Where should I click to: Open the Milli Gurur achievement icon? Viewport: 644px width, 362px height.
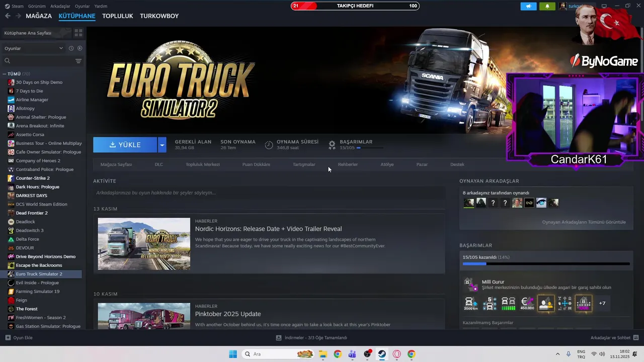click(470, 285)
